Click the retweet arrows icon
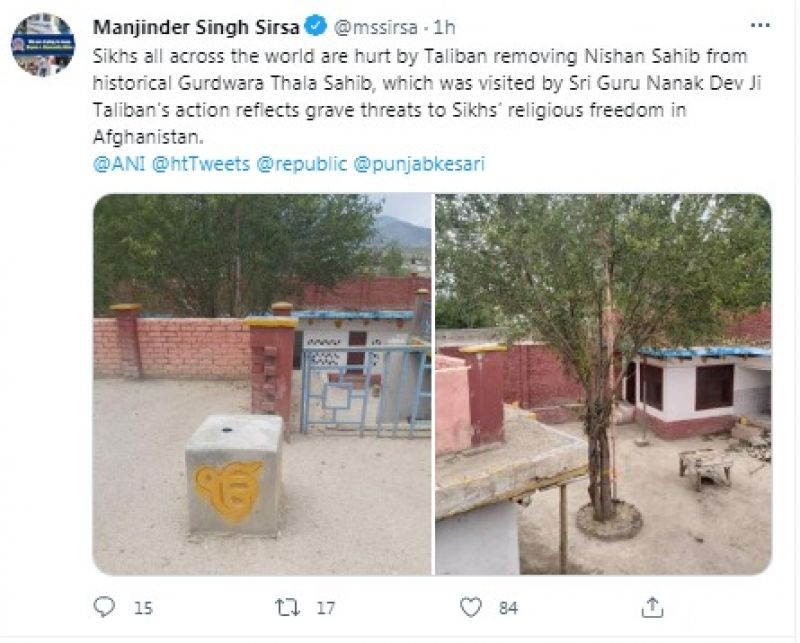 point(286,606)
